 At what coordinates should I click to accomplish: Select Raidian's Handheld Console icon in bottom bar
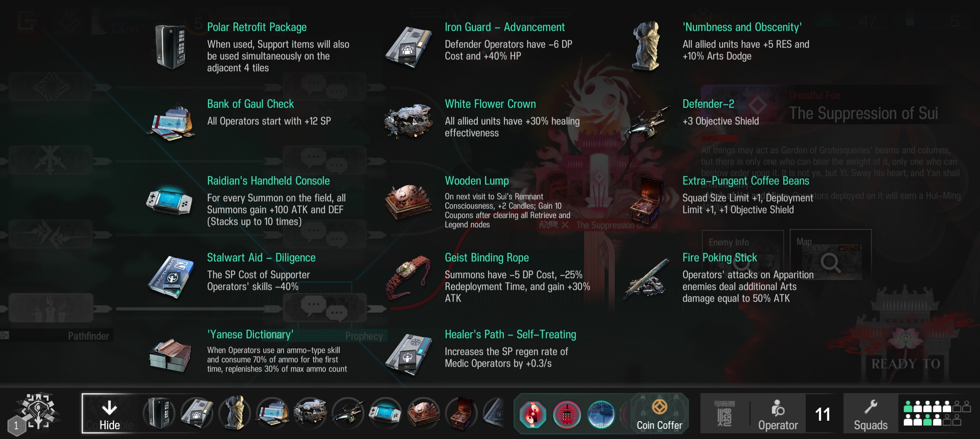tap(386, 413)
